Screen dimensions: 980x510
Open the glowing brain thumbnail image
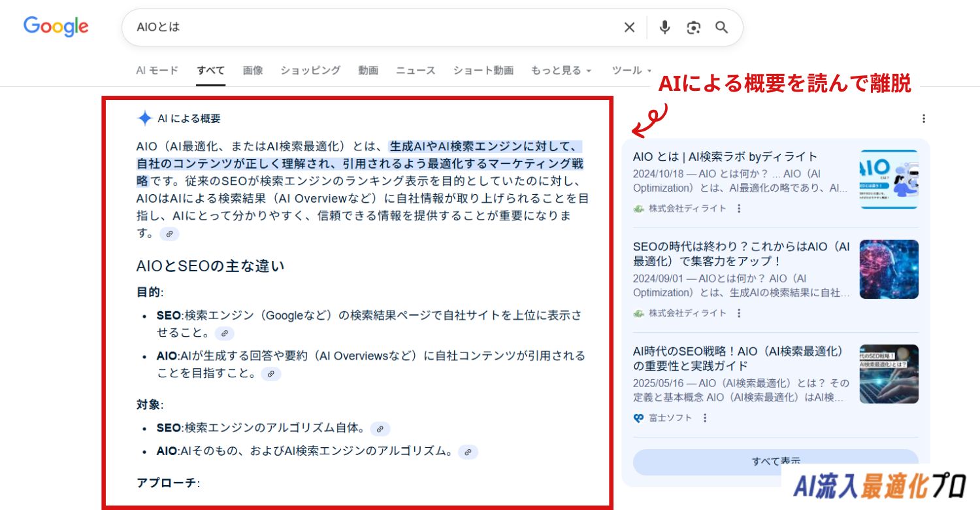point(889,269)
